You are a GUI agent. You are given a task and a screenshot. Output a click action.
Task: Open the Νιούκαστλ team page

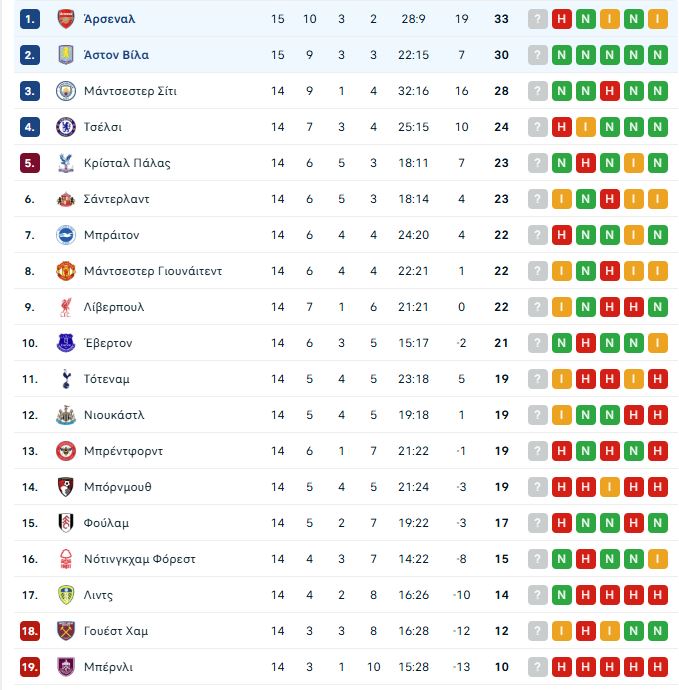point(114,415)
